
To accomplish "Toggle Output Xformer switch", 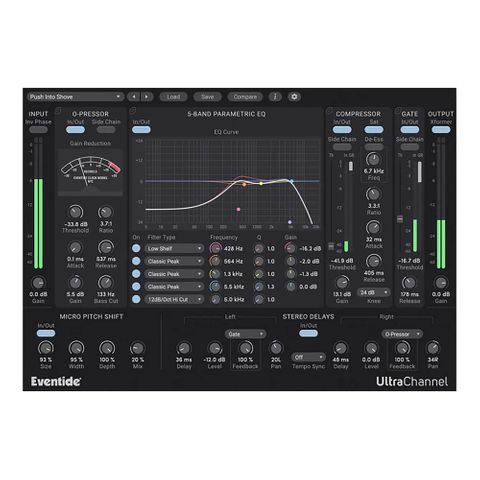I will point(441,130).
